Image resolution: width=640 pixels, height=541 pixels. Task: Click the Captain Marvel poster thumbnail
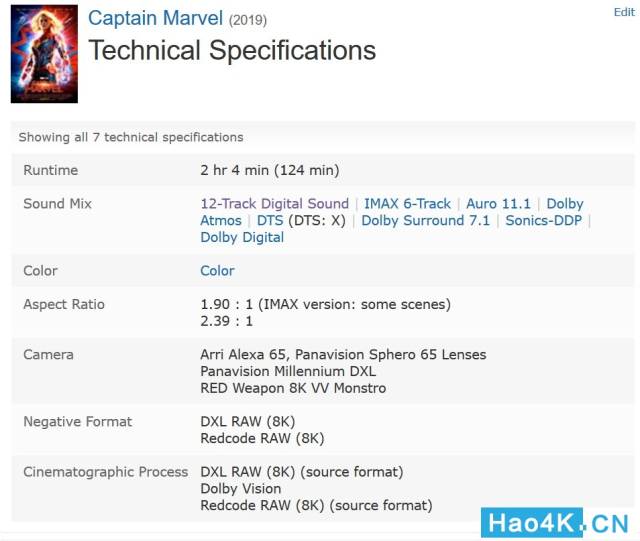(44, 54)
